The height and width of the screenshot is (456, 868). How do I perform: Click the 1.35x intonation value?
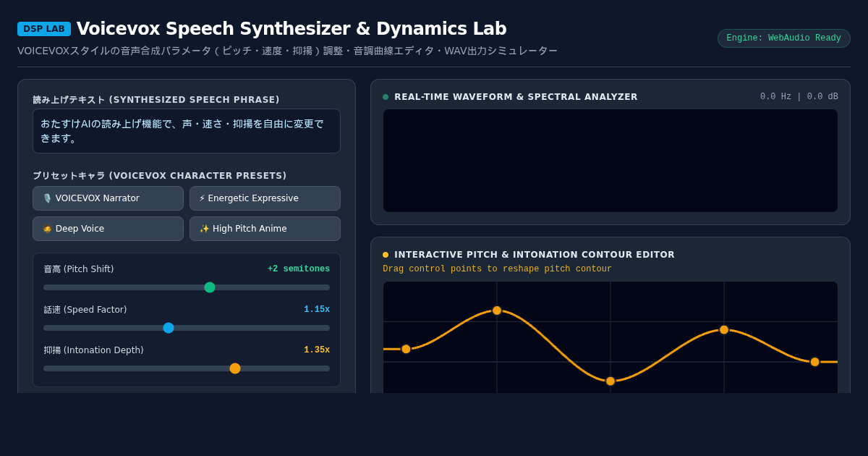[x=317, y=350]
